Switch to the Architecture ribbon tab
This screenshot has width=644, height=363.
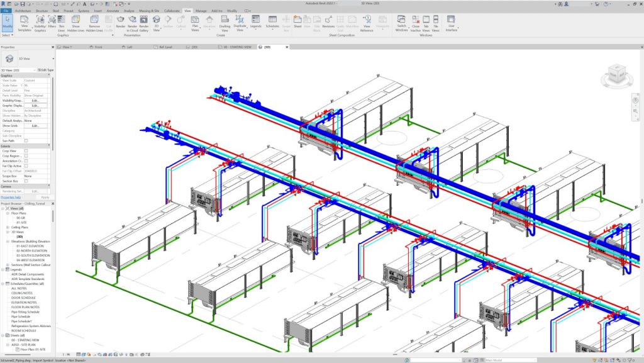click(23, 11)
